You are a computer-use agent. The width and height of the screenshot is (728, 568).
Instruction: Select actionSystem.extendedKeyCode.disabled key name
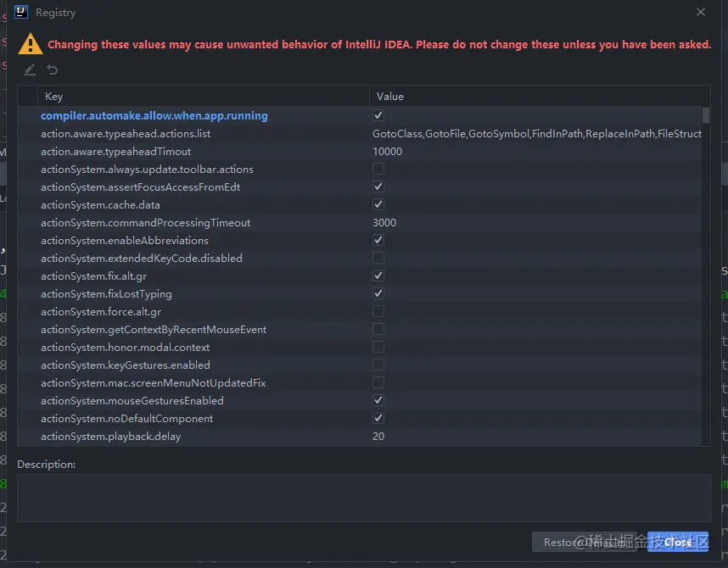142,258
